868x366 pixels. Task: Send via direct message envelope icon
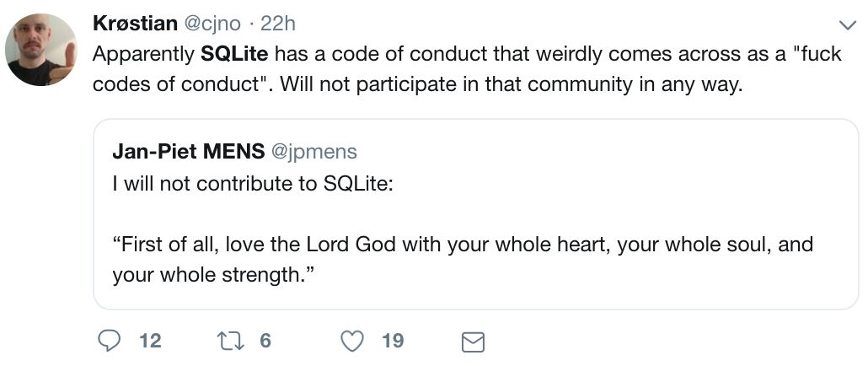coord(473,342)
